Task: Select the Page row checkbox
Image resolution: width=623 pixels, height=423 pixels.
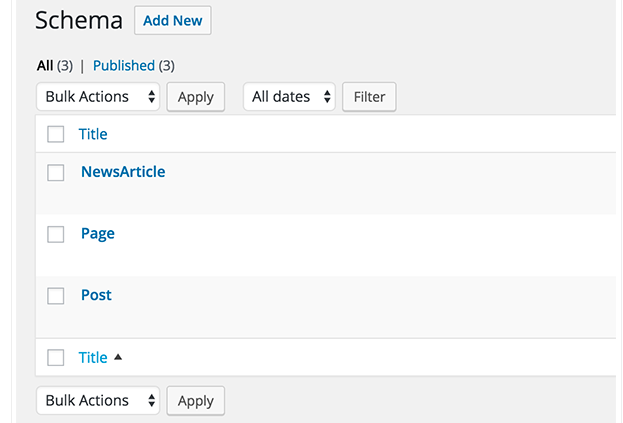Action: (56, 234)
